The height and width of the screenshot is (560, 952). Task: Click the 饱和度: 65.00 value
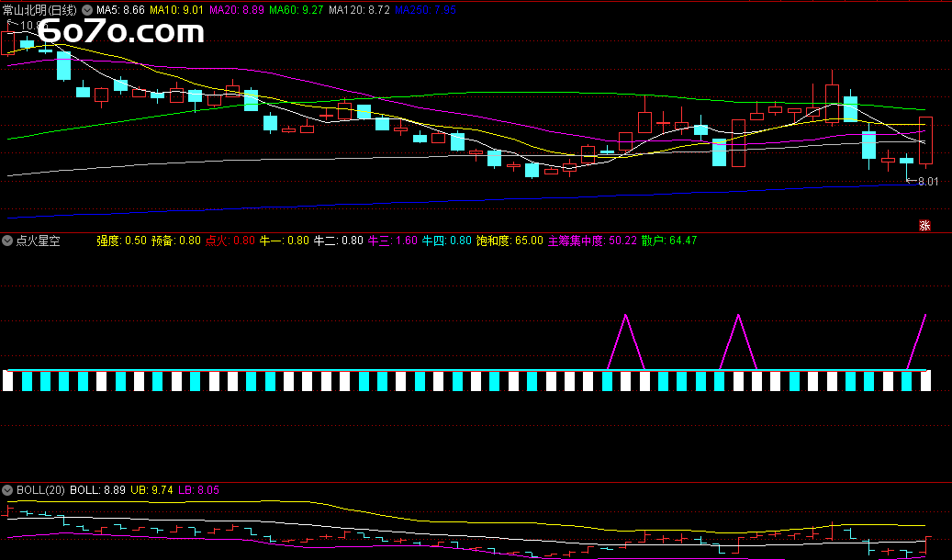click(x=510, y=241)
